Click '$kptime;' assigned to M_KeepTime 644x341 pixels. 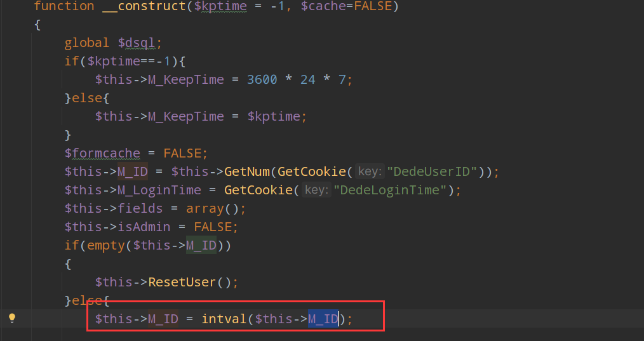(x=277, y=116)
